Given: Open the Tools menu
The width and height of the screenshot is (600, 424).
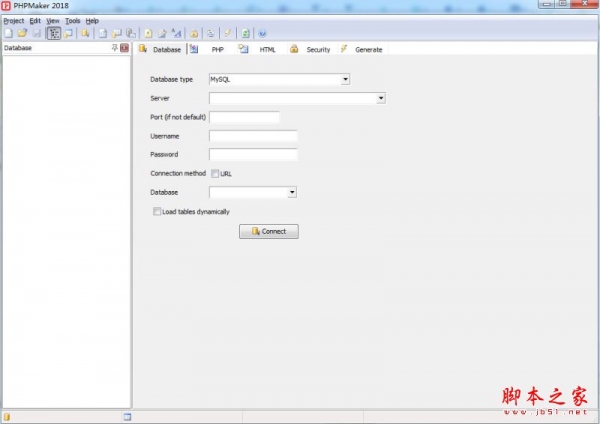Looking at the screenshot, I should tap(72, 21).
